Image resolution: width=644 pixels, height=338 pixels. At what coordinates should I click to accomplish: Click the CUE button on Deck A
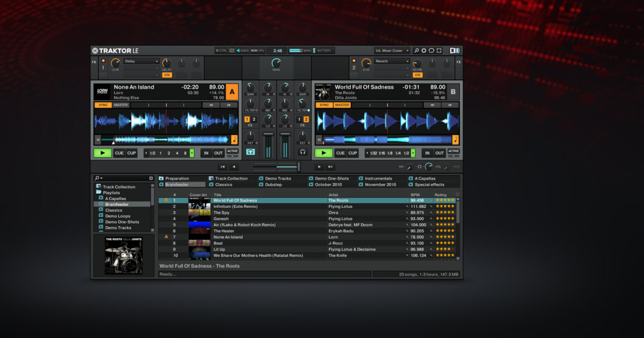point(119,153)
